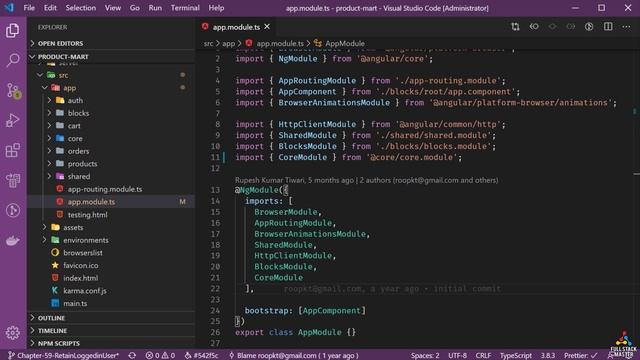
Task: Expand the products folder
Action: [49, 164]
